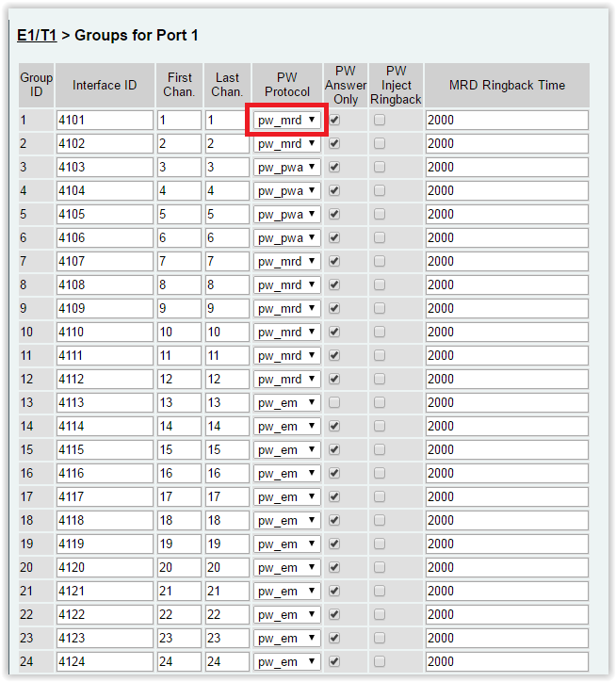Enable PW Inject Ringback for group 5
Viewport: 616px width, 682px height.
tap(380, 214)
